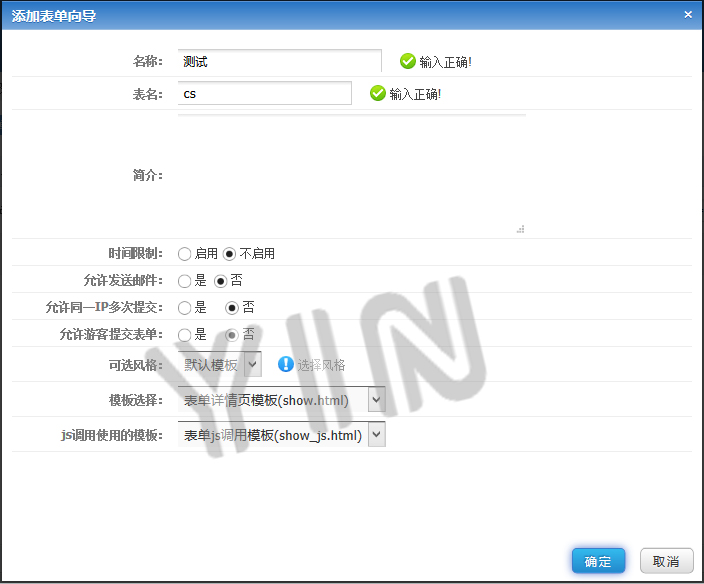Open the js调用使用的模板 dropdown
This screenshot has width=704, height=584.
281,435
